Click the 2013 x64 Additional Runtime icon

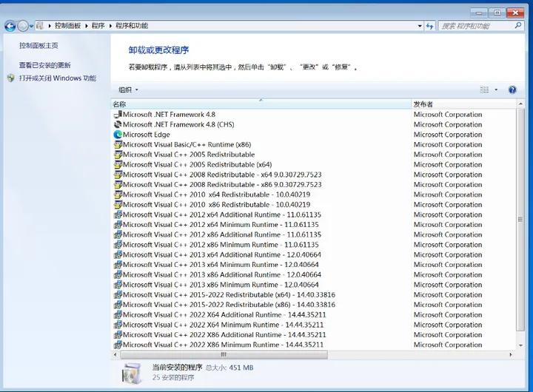point(118,254)
